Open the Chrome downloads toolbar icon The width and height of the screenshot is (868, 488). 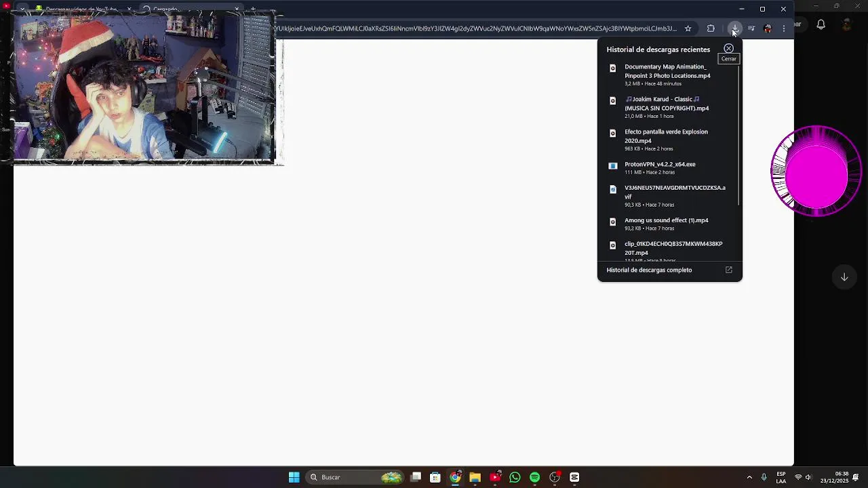pyautogui.click(x=734, y=28)
